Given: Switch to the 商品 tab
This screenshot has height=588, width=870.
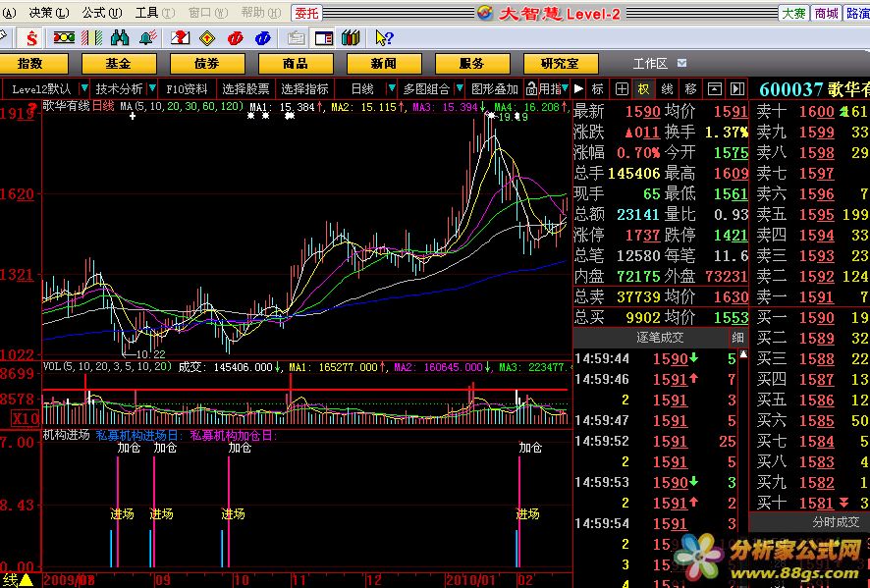Looking at the screenshot, I should 296,64.
